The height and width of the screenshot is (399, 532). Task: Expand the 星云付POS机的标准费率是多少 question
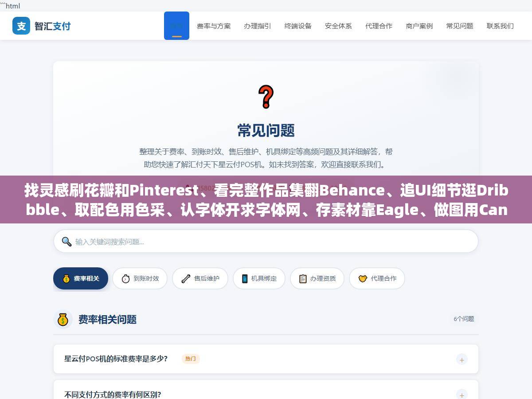pyautogui.click(x=462, y=360)
